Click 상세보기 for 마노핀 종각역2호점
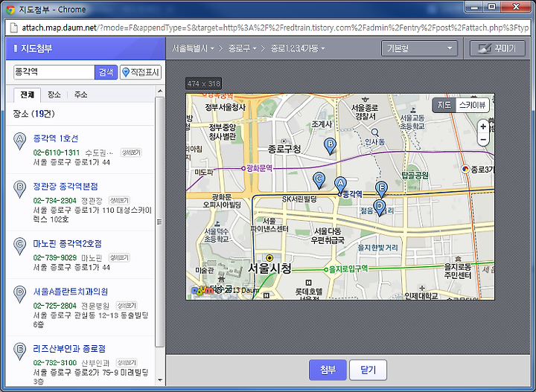The width and height of the screenshot is (536, 392). [119, 257]
